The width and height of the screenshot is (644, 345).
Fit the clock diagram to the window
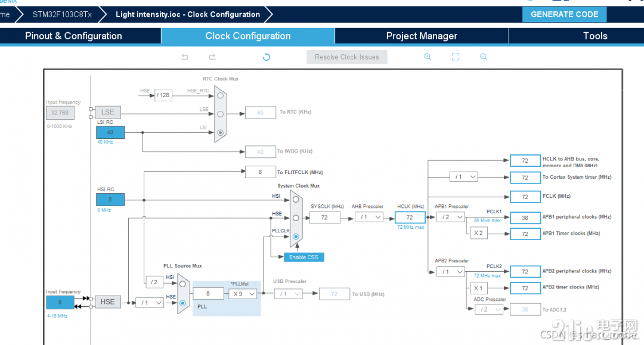(456, 57)
